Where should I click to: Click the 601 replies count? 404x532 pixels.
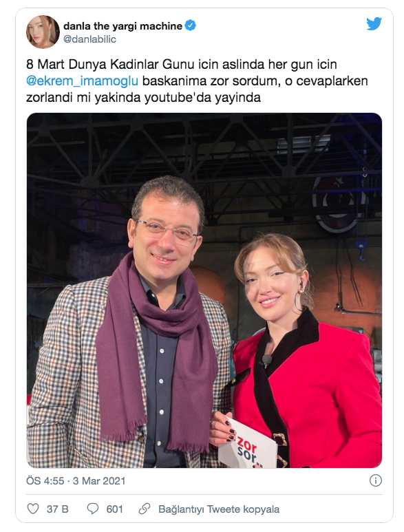(x=114, y=509)
